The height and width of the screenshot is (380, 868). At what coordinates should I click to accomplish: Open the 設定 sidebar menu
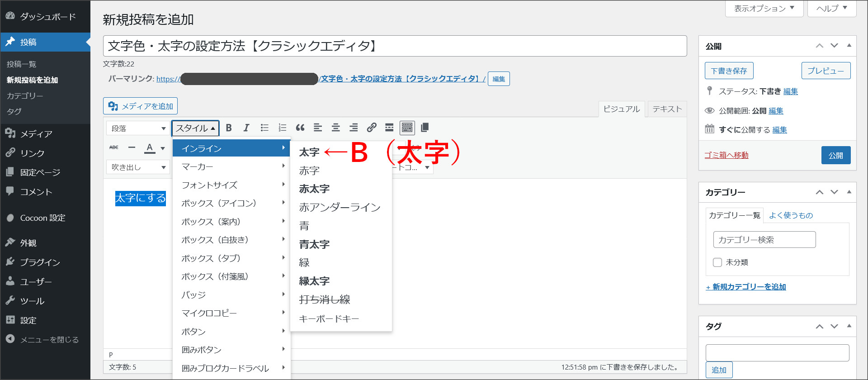[45, 320]
